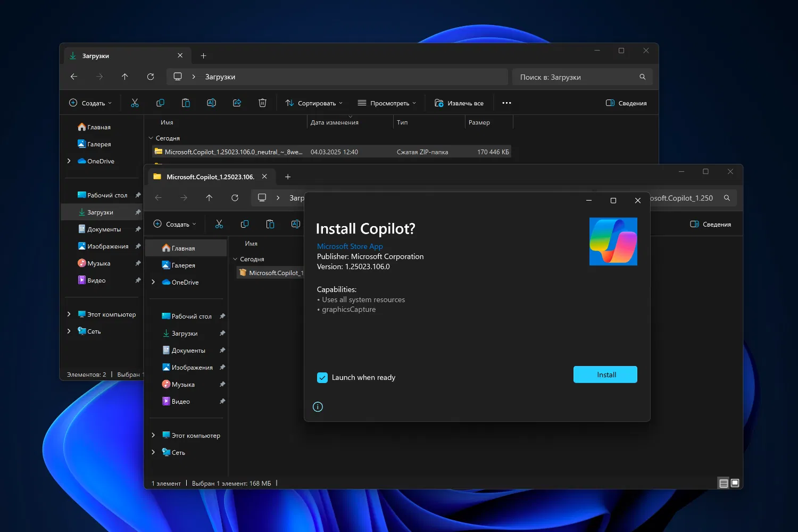
Task: Refresh the Microsoft.Copilot Explorer window
Action: (235, 198)
